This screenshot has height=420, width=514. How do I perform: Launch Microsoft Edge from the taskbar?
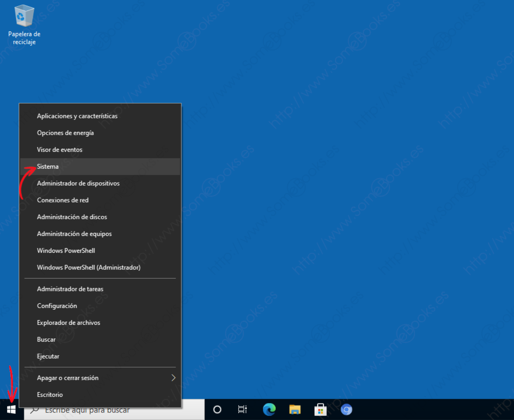269,409
